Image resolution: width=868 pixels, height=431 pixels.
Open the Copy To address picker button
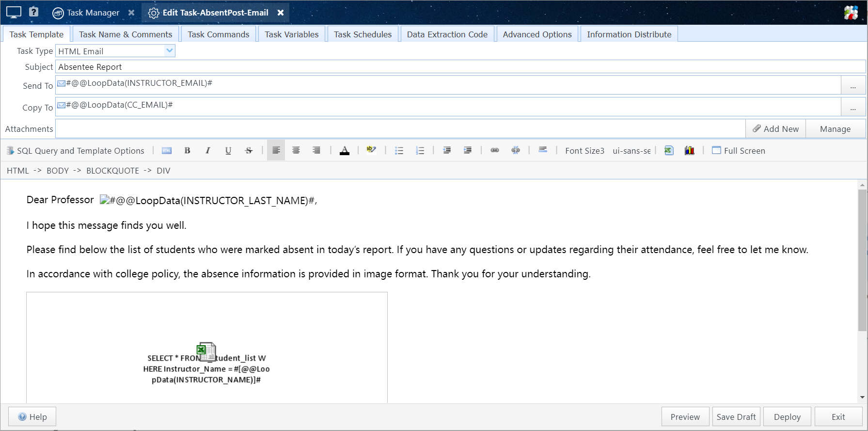(853, 107)
